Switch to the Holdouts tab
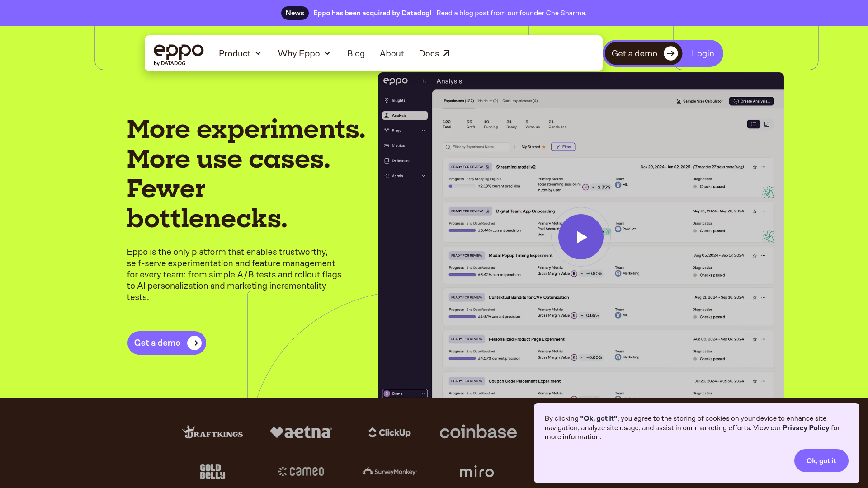The width and height of the screenshot is (868, 488). point(488,101)
